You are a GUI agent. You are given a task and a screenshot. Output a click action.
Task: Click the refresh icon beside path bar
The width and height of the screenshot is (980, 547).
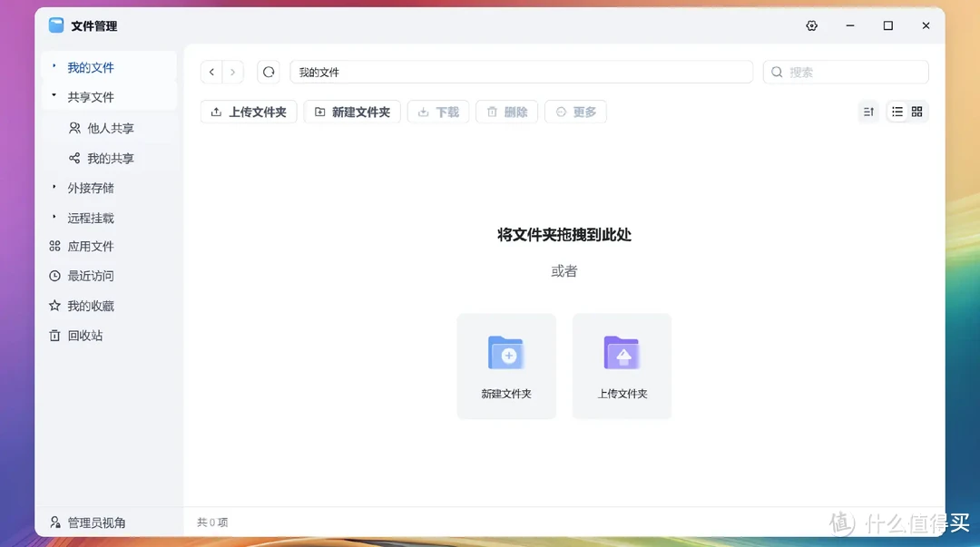coord(269,72)
